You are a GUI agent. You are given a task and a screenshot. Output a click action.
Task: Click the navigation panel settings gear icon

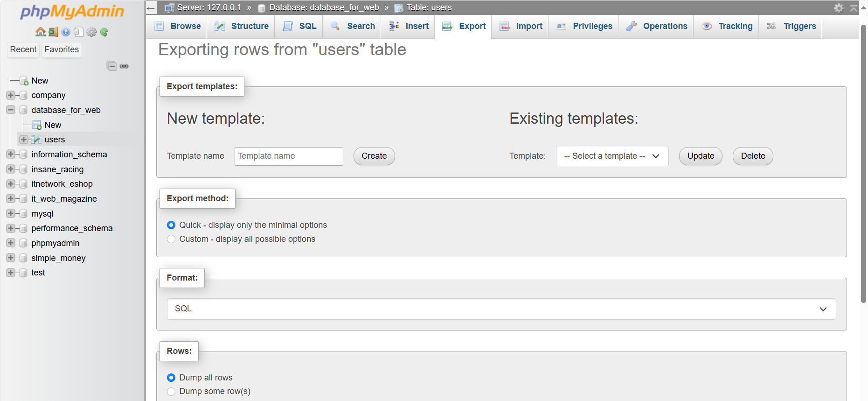coord(91,32)
